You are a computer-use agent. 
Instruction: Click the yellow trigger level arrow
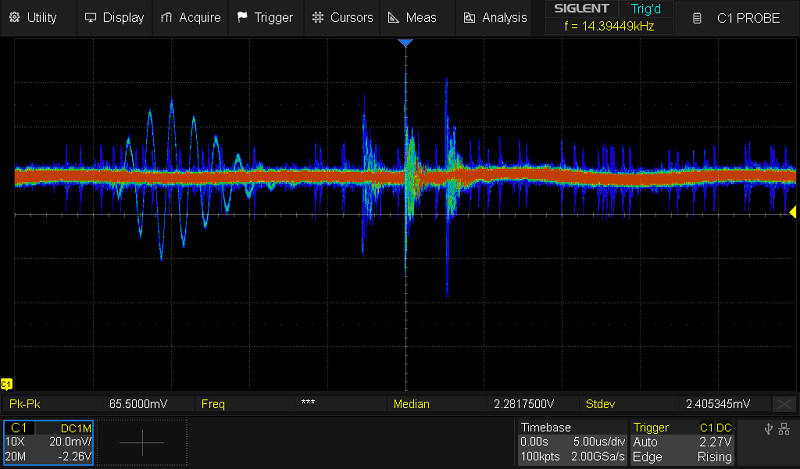tap(793, 212)
